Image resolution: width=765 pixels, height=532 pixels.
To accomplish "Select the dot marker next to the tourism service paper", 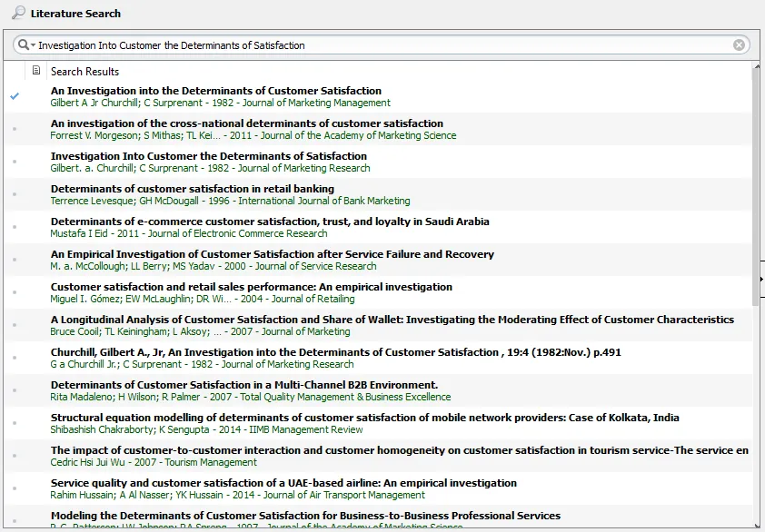I will tap(13, 455).
